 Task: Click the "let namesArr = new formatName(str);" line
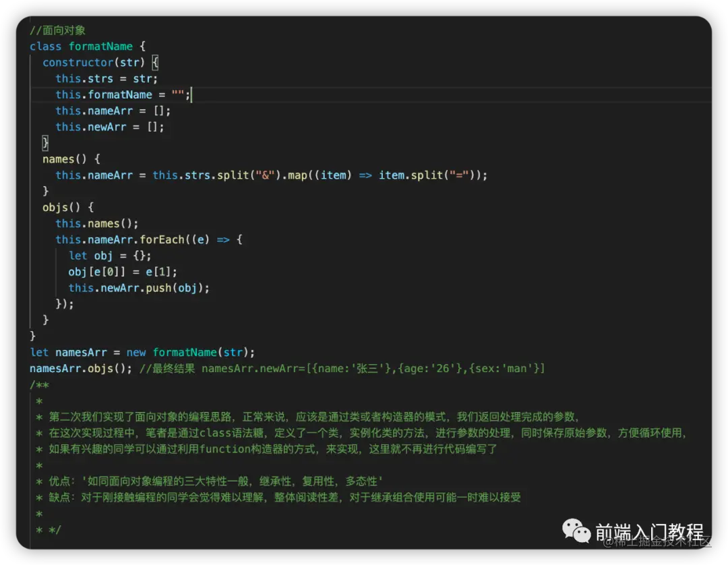click(x=142, y=353)
